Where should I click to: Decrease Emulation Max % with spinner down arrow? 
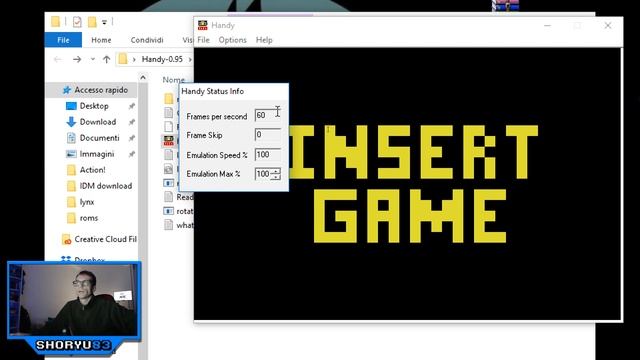[276, 177]
